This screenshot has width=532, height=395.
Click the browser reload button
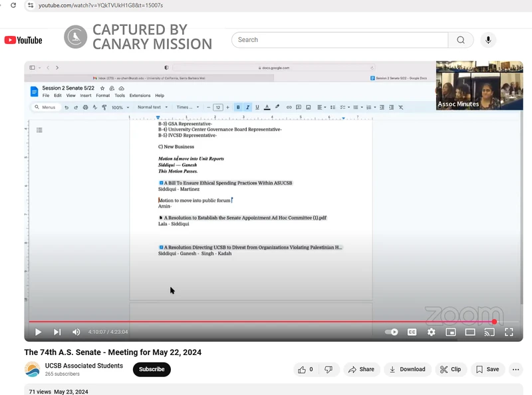13,5
